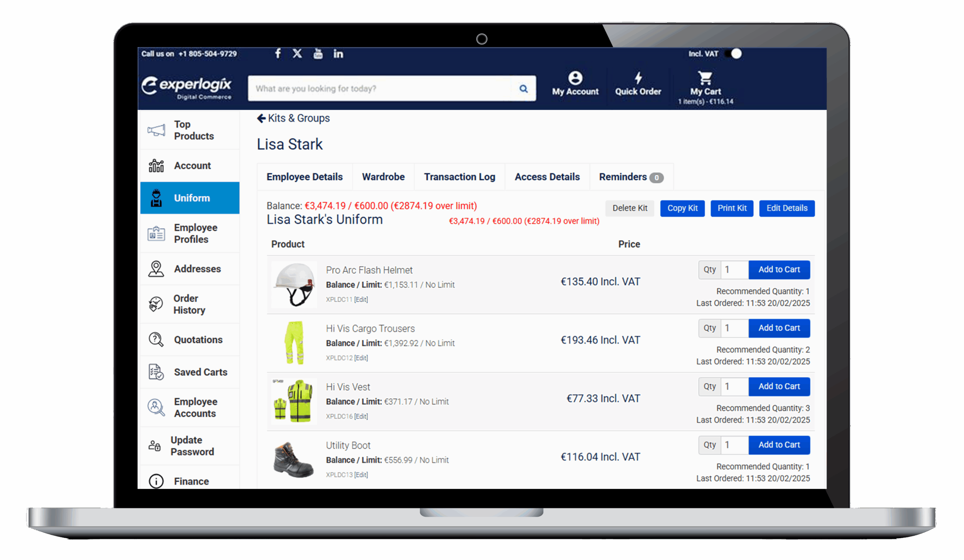Switch to the Wardrobe tab
Screen dimensions: 964x560
(383, 177)
